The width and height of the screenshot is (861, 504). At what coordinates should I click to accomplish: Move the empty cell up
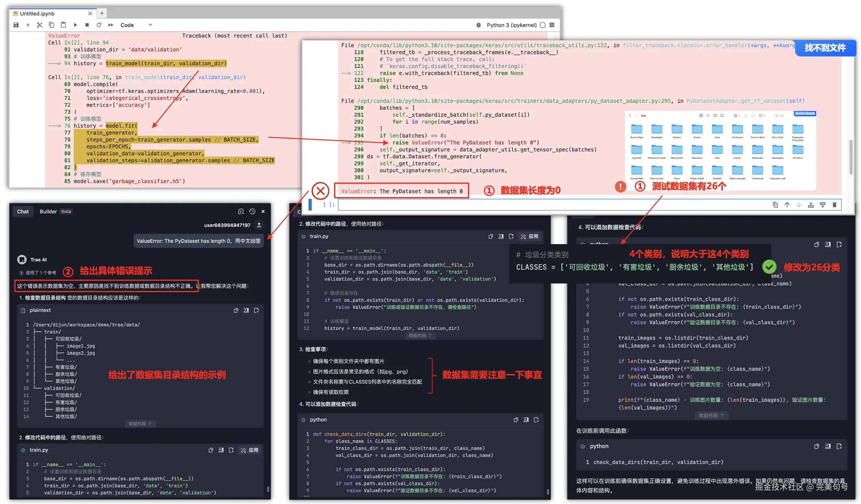tap(787, 205)
